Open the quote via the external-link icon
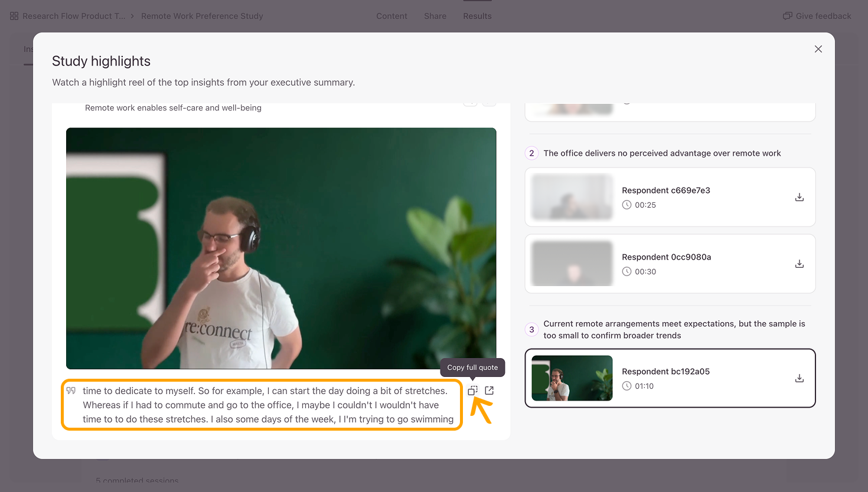 click(x=490, y=391)
